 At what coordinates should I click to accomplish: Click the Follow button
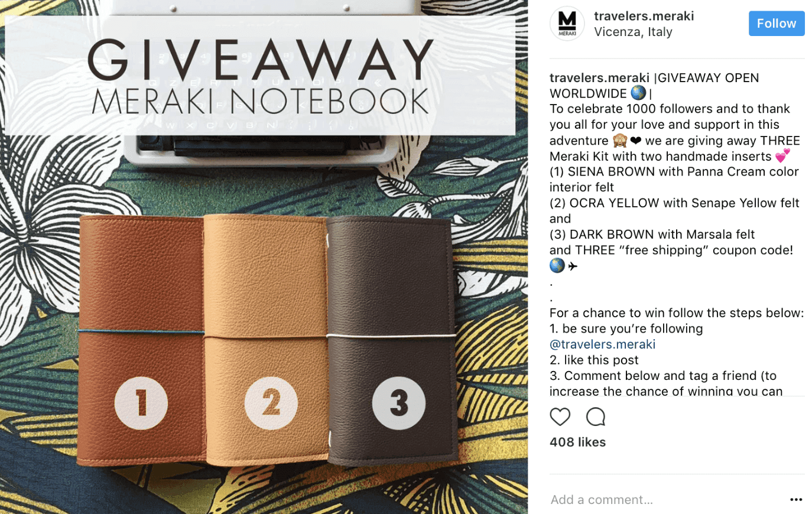tap(777, 24)
